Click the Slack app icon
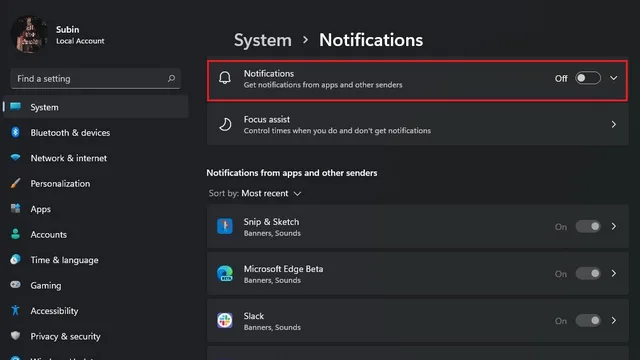This screenshot has height=360, width=640. [225, 320]
